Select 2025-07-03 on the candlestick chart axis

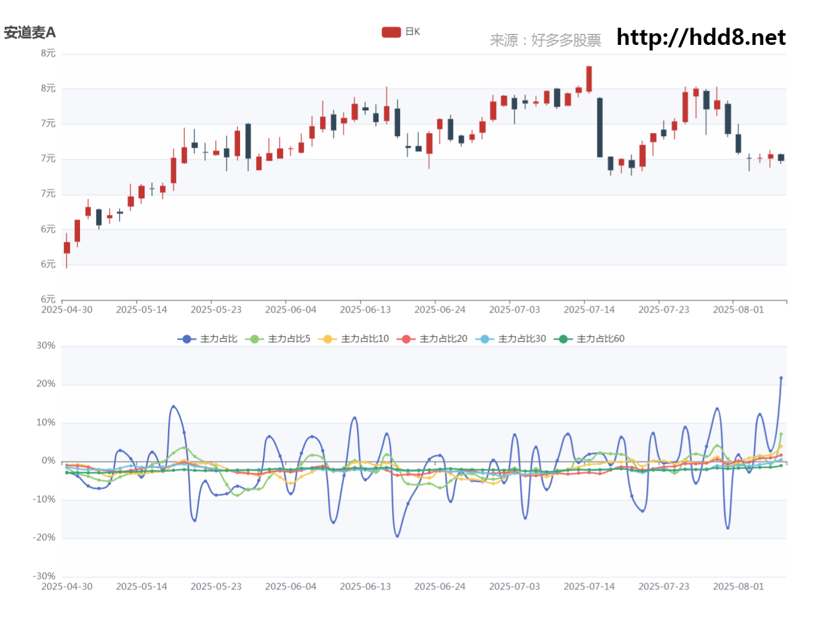514,309
